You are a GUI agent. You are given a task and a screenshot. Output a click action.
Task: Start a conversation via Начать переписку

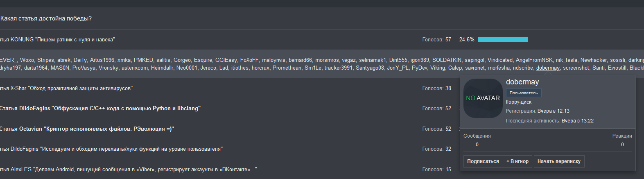tap(559, 161)
